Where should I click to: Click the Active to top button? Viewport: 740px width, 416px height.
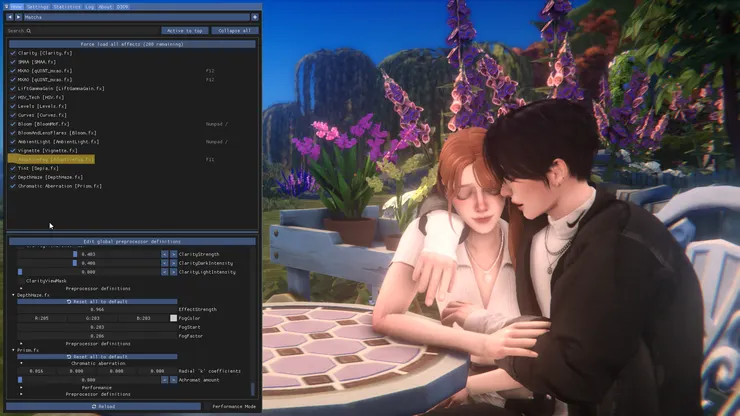[x=185, y=31]
